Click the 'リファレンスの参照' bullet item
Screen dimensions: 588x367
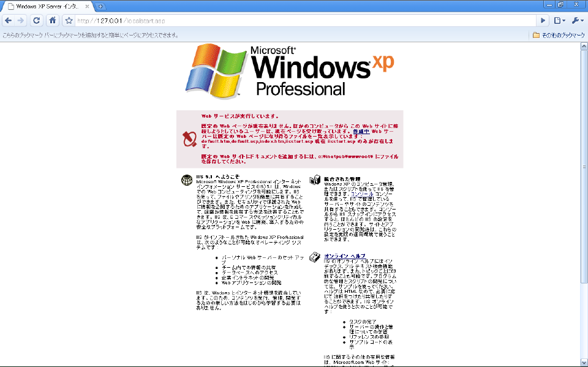(369, 337)
